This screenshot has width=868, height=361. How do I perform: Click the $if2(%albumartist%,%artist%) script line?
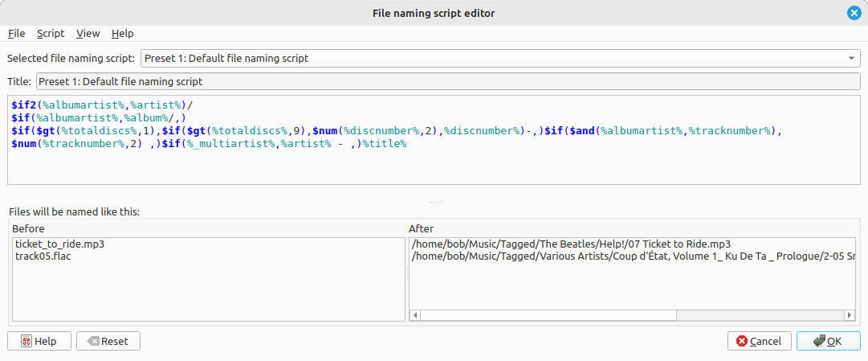[101, 104]
